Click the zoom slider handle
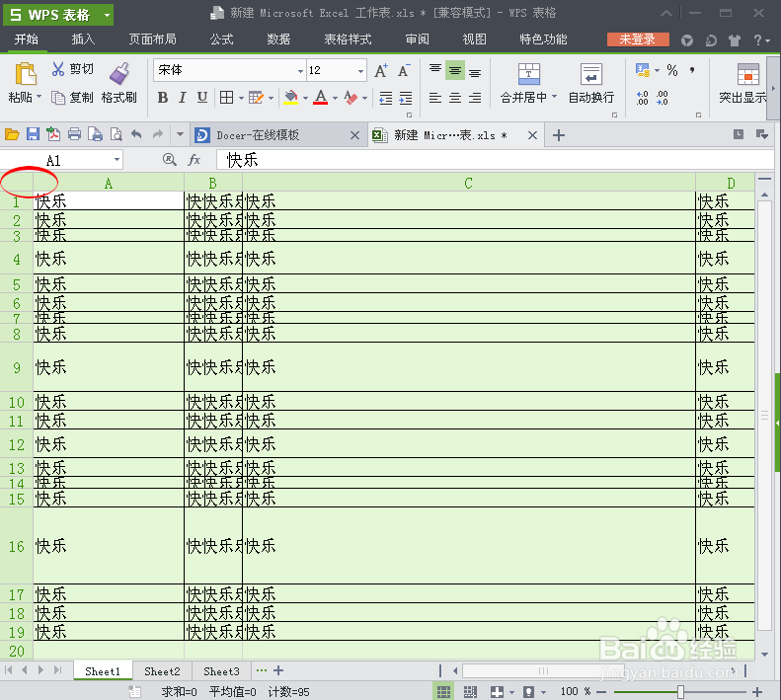 tap(680, 691)
